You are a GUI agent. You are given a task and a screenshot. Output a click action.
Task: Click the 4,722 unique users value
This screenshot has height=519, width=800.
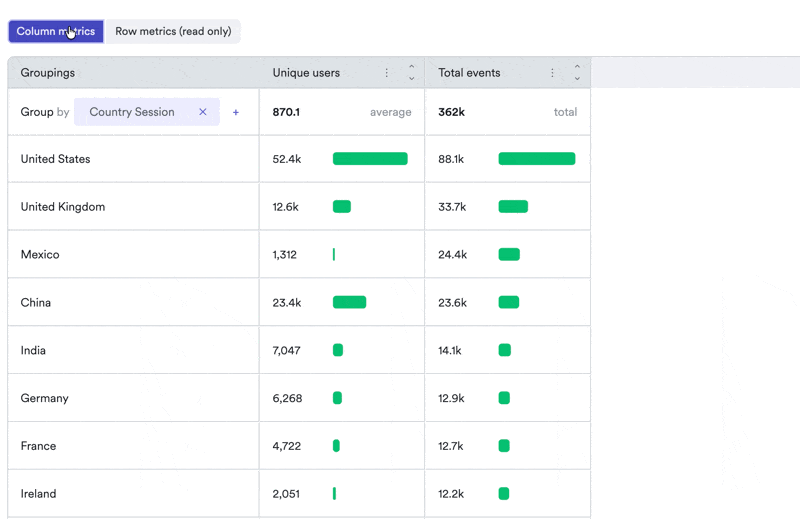(287, 446)
